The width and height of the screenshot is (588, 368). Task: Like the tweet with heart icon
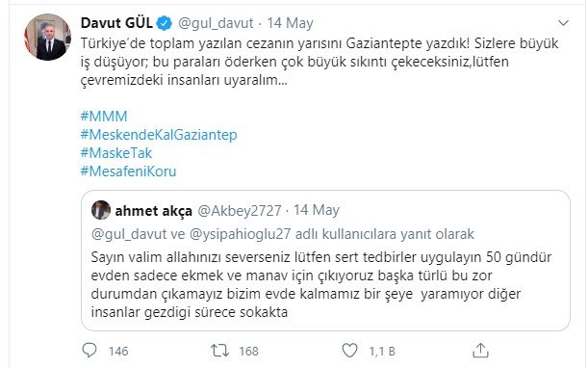click(349, 351)
